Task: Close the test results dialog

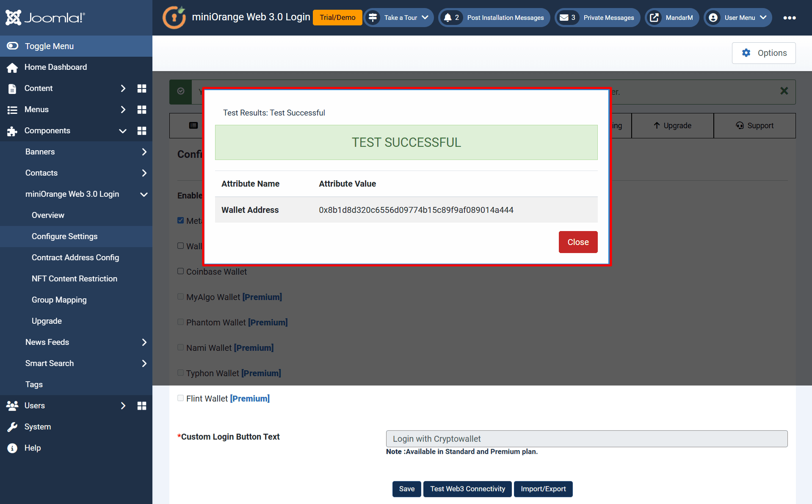Action: [578, 242]
